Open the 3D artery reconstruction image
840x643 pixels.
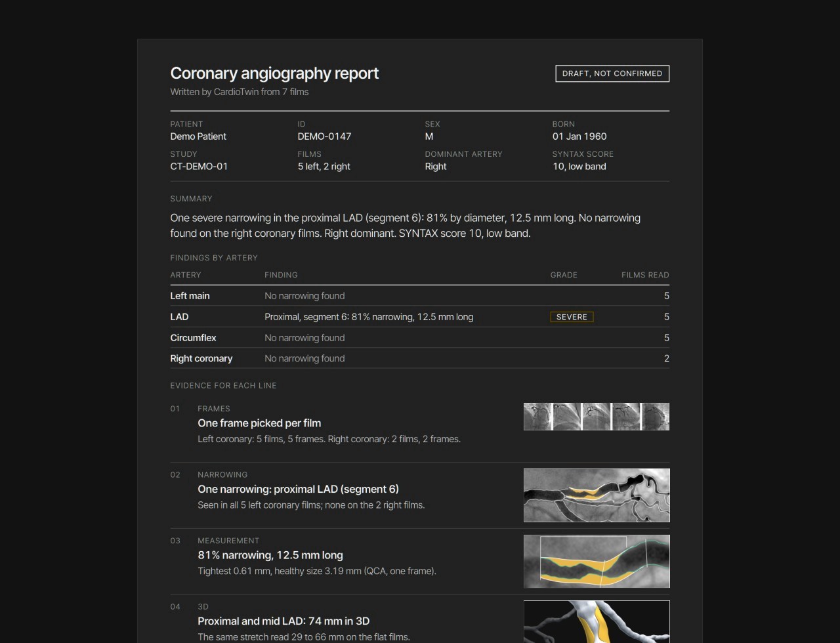[x=597, y=621]
